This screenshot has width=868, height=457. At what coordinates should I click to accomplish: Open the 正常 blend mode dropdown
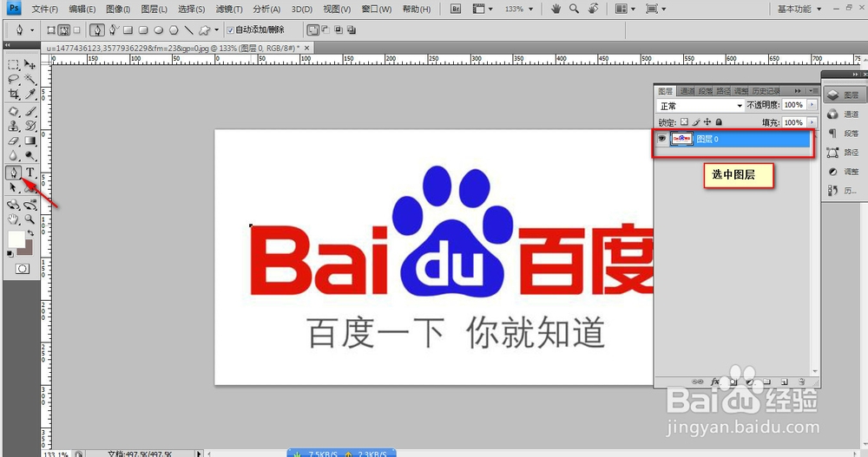tap(700, 105)
